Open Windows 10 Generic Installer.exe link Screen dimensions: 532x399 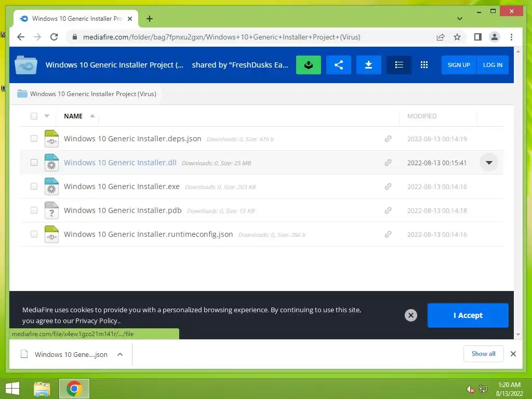(x=122, y=187)
